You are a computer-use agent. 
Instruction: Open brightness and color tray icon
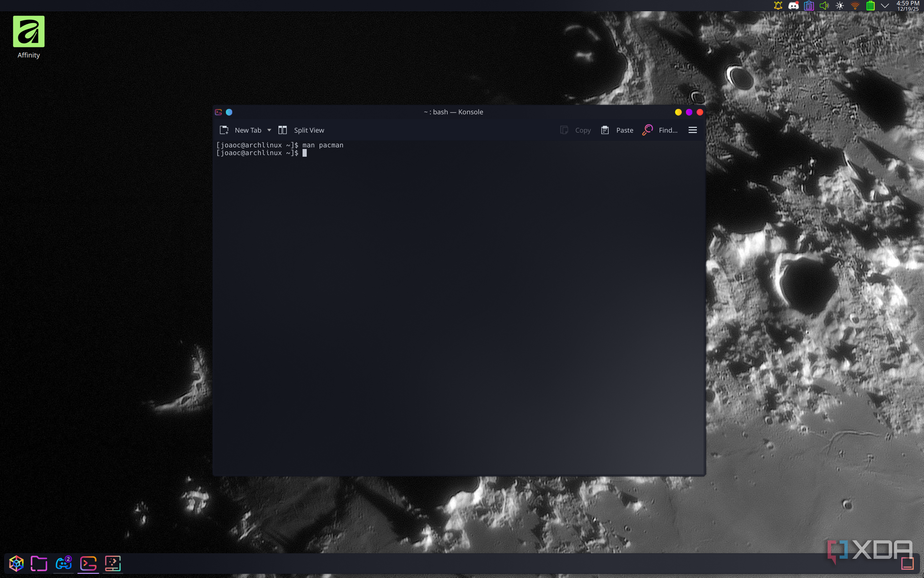840,6
